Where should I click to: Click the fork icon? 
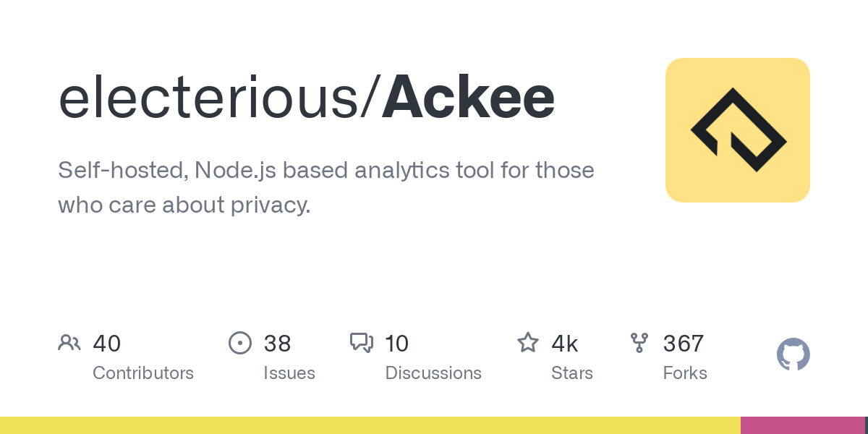(x=639, y=343)
